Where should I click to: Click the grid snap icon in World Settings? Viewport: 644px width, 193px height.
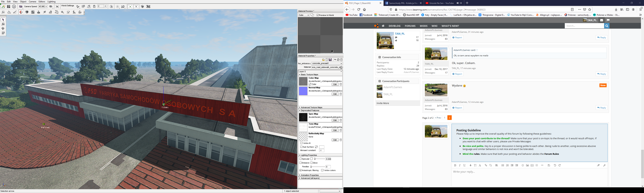click(x=83, y=6)
